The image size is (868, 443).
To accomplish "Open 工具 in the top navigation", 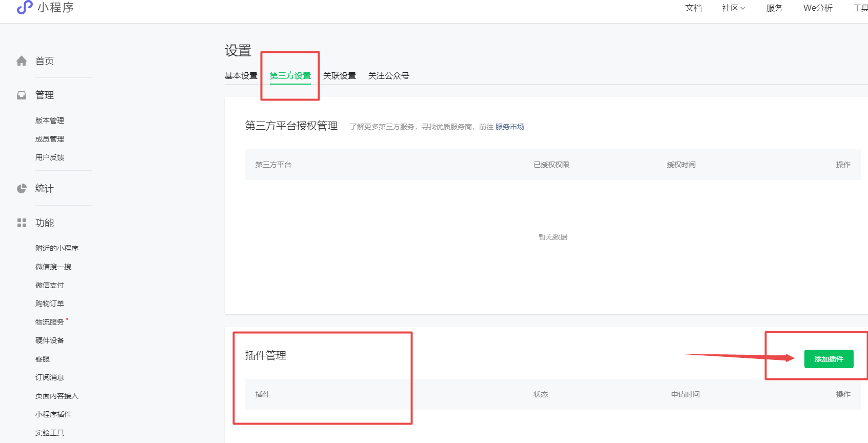I will (x=860, y=8).
